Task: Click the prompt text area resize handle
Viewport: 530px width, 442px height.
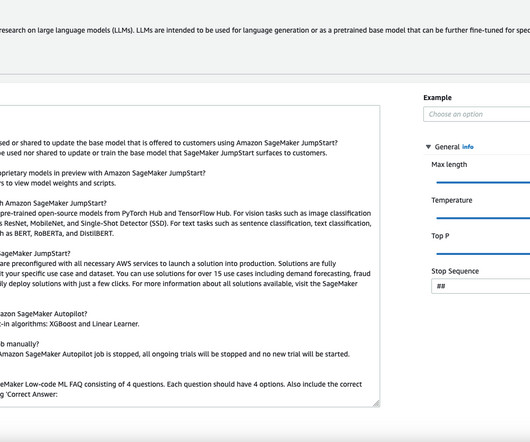Action: coord(376,403)
